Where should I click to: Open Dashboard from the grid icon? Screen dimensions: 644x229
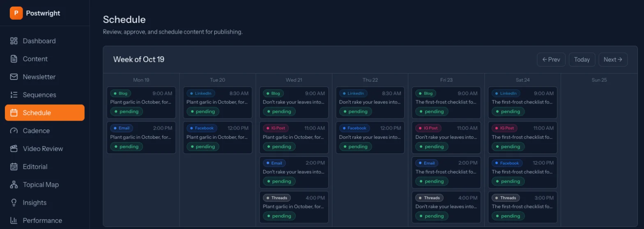tap(14, 41)
